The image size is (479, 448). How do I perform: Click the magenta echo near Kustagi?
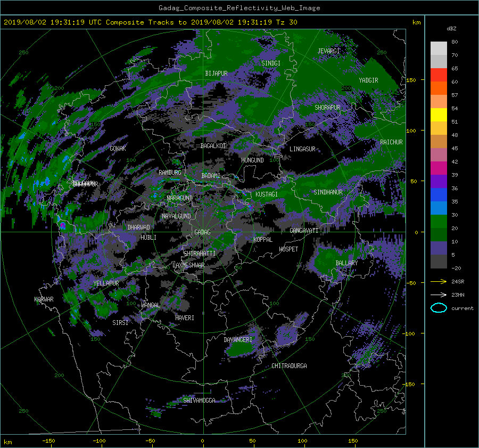tap(251, 207)
